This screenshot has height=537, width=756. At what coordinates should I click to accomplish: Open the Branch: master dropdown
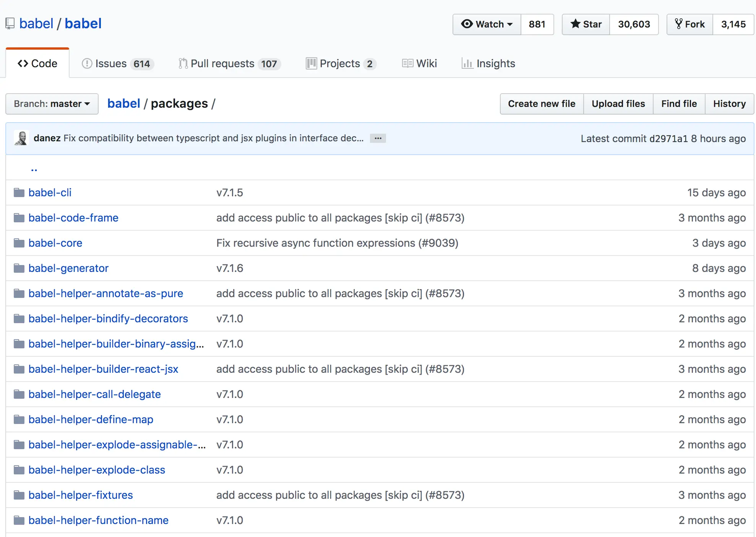pos(52,104)
